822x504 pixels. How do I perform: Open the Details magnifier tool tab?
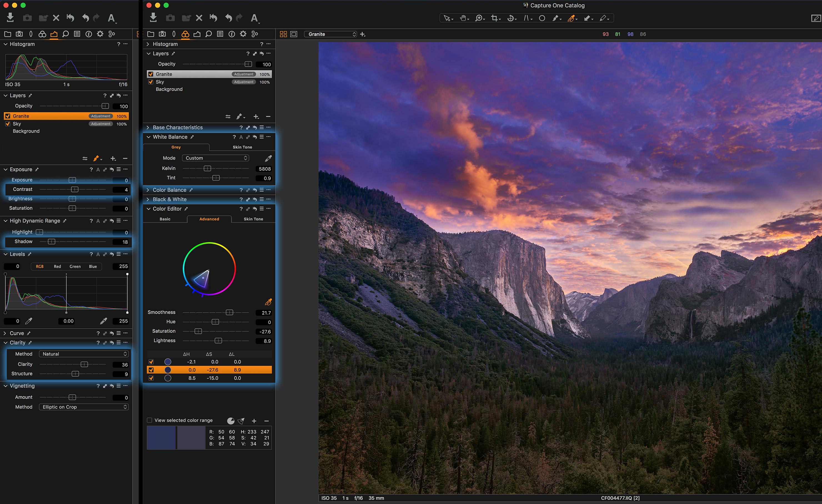[209, 34]
